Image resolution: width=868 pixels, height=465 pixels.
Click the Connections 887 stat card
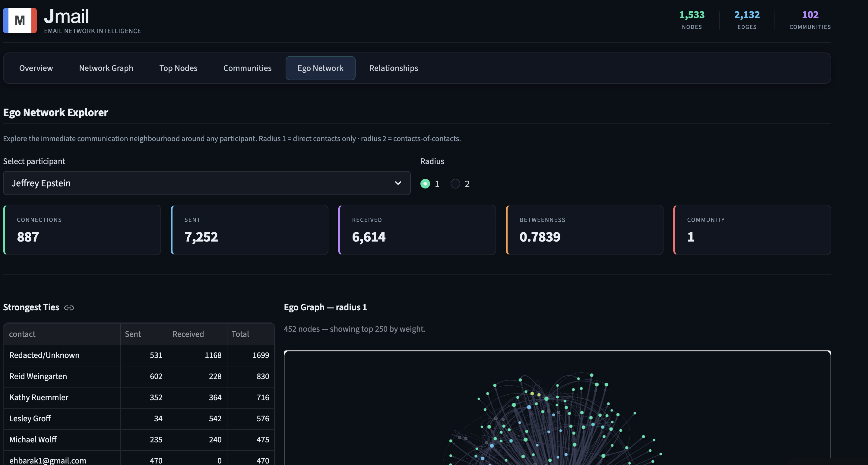(82, 230)
